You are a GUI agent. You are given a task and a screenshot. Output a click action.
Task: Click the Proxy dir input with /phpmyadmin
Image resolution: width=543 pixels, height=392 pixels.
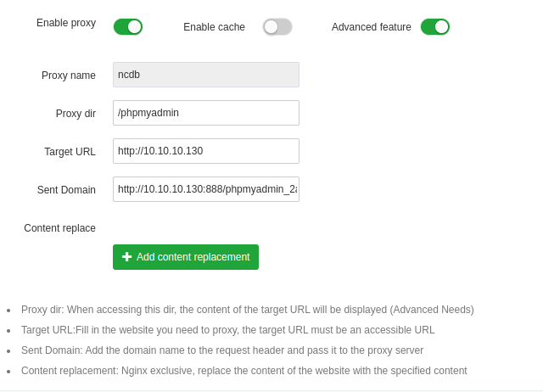point(206,113)
